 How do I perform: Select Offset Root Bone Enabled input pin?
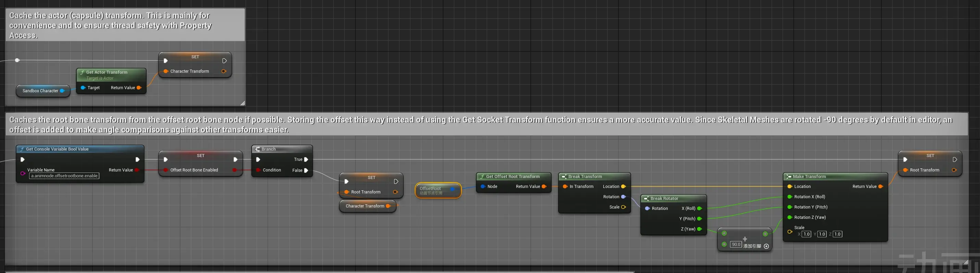[x=166, y=170]
